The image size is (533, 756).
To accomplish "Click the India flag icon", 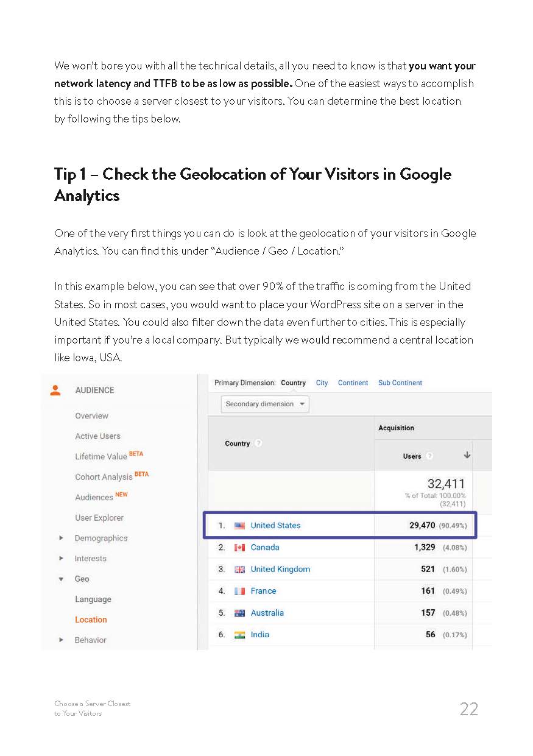I will [239, 635].
